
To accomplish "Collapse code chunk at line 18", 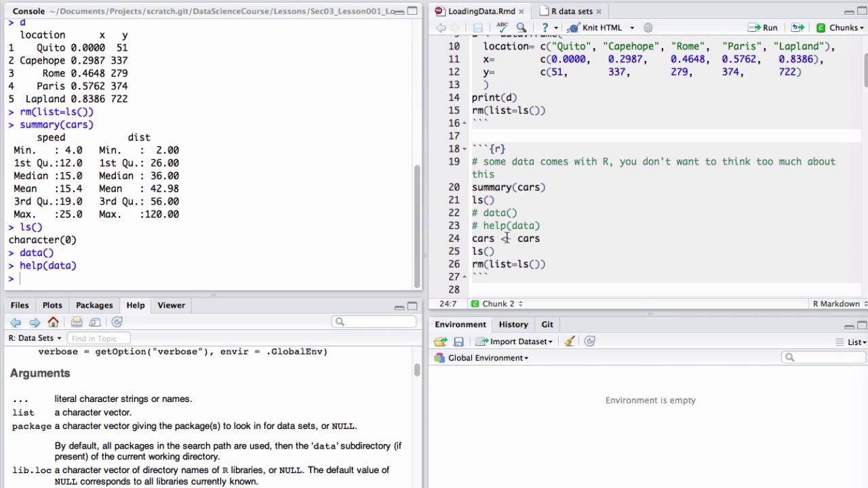I will pos(465,148).
